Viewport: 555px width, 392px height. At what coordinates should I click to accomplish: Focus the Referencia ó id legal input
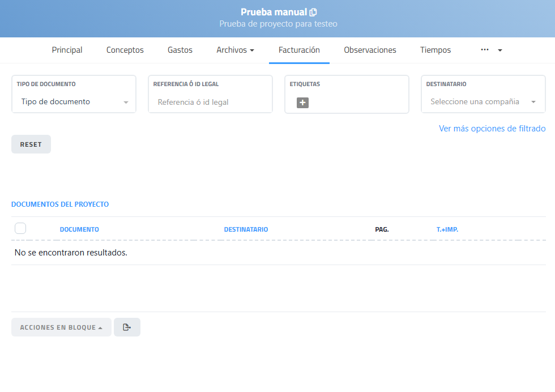[210, 103]
